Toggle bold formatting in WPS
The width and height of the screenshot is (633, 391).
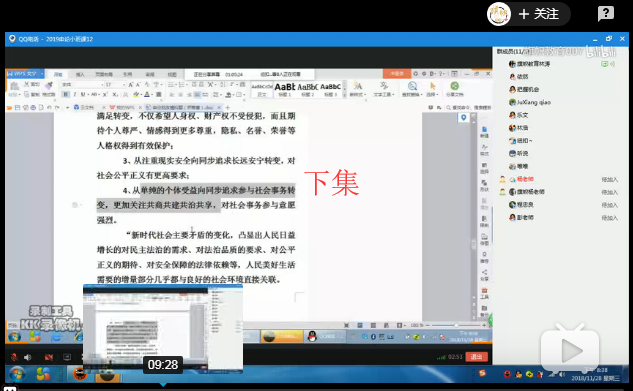click(65, 94)
